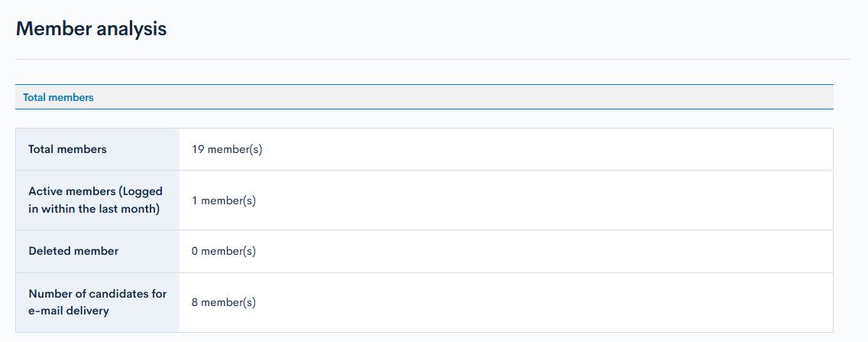Select the "19 member(s)" value

[227, 149]
